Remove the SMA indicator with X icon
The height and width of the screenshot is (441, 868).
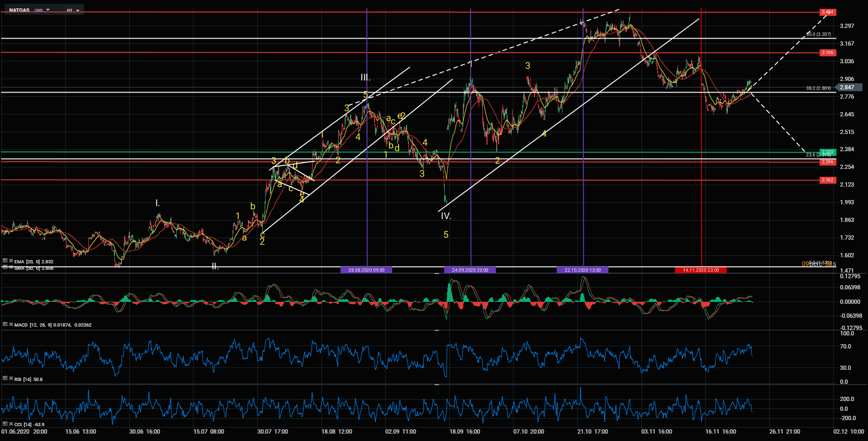click(10, 268)
